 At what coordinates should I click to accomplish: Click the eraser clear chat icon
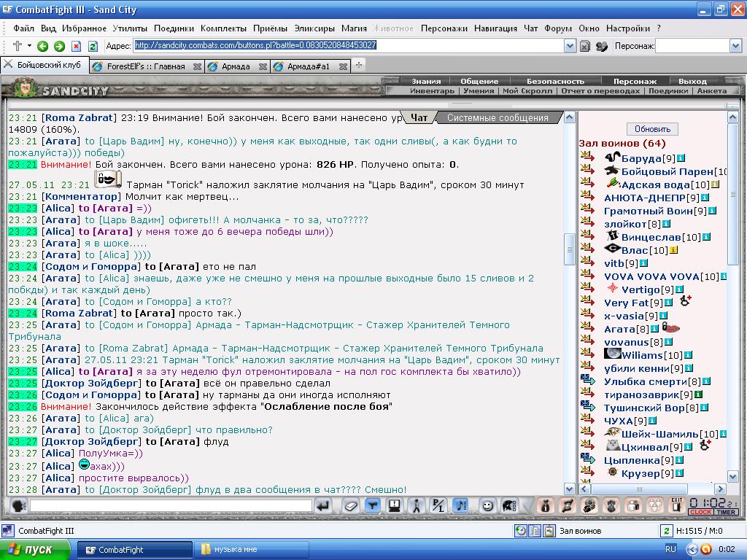point(351,506)
